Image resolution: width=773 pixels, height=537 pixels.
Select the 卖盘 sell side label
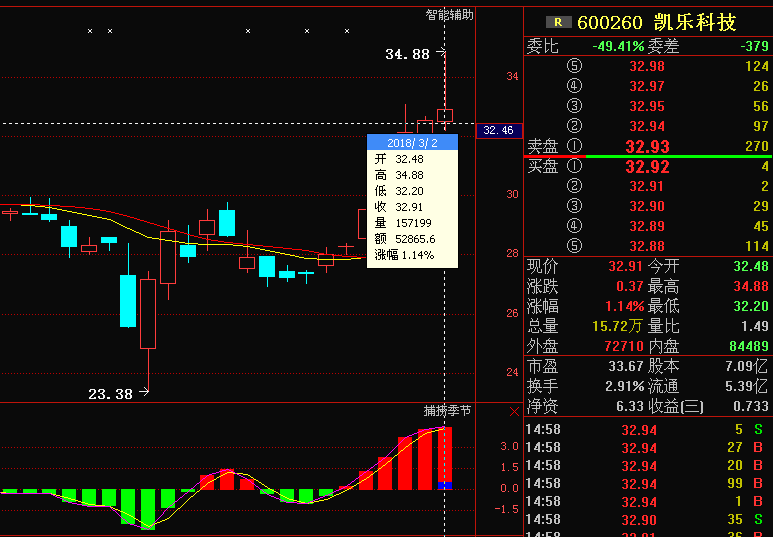(543, 146)
